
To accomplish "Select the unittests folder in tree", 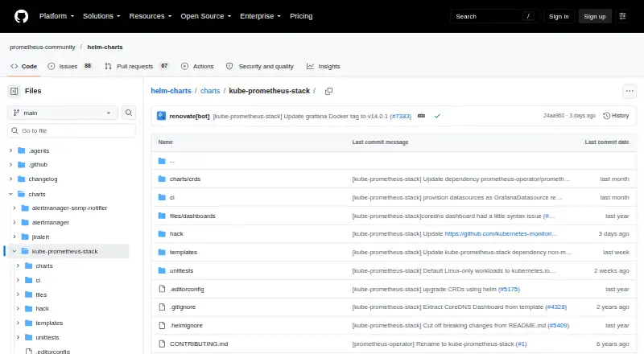I will 47,338.
